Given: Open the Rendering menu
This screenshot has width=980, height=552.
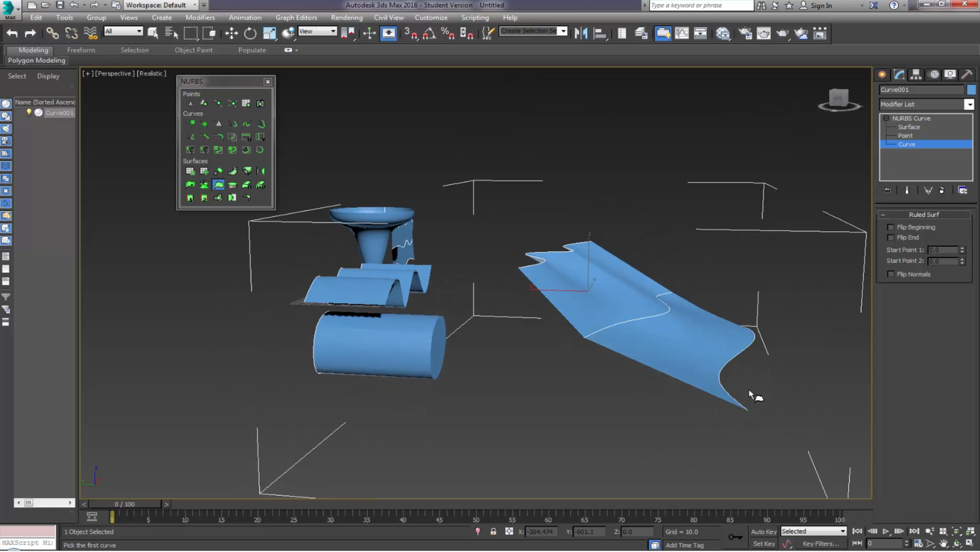Looking at the screenshot, I should pyautogui.click(x=346, y=17).
